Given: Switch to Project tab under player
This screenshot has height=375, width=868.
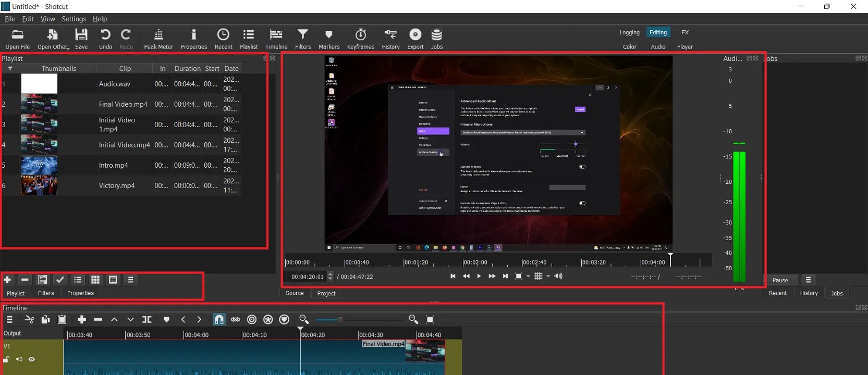Looking at the screenshot, I should click(x=326, y=293).
